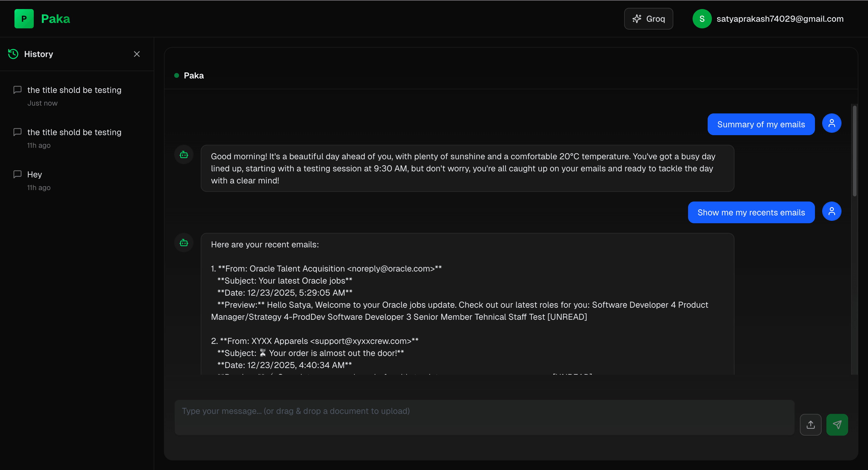Viewport: 868px width, 470px height.
Task: Click the robot avatar beside the greeting message
Action: point(184,154)
